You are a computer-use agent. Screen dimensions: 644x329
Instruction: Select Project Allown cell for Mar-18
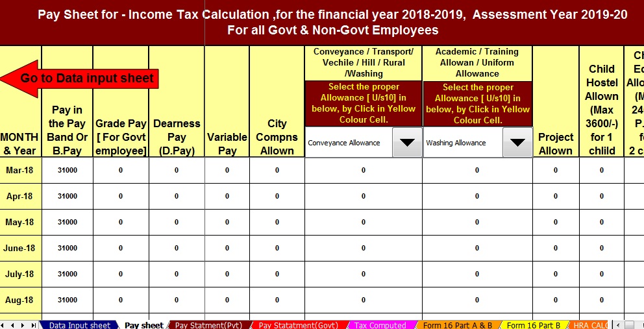(x=556, y=170)
